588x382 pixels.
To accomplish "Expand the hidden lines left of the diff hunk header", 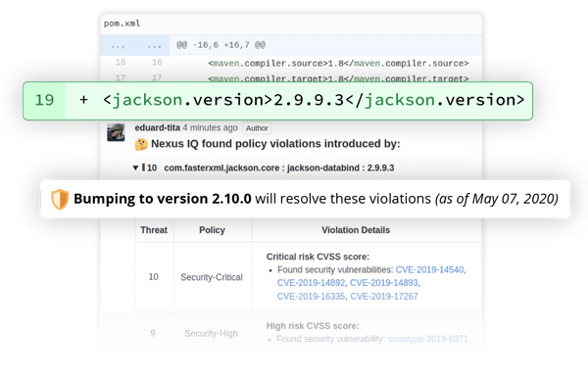I will coord(135,45).
